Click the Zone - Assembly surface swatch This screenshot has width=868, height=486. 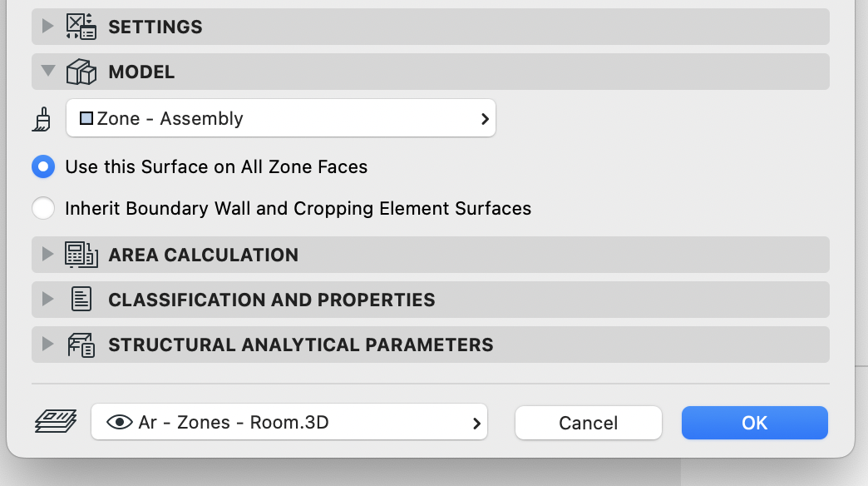point(86,118)
